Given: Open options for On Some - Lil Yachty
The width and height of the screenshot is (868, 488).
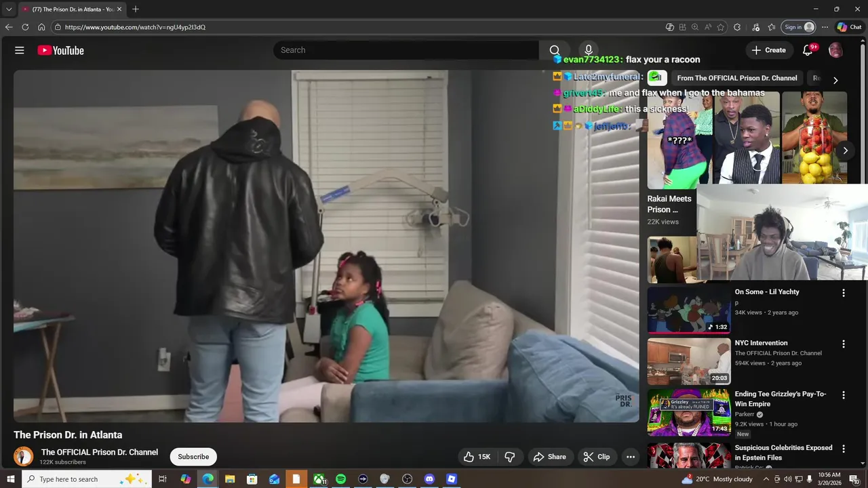Looking at the screenshot, I should pos(844,293).
